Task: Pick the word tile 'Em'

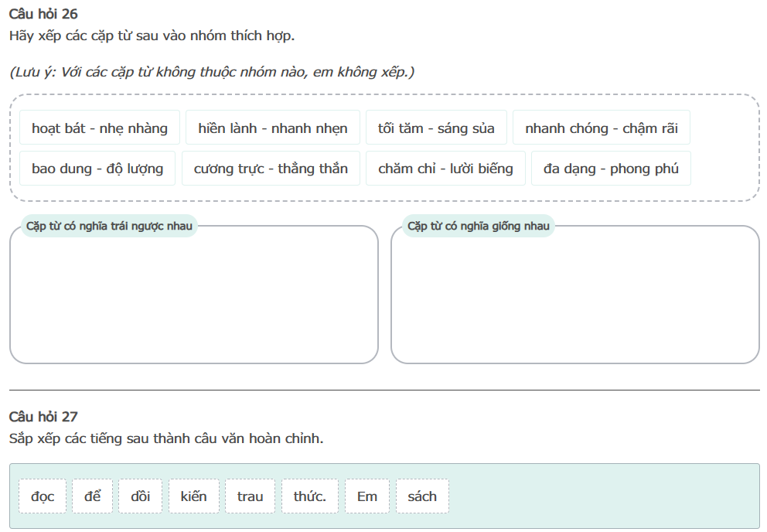Action: [367, 496]
